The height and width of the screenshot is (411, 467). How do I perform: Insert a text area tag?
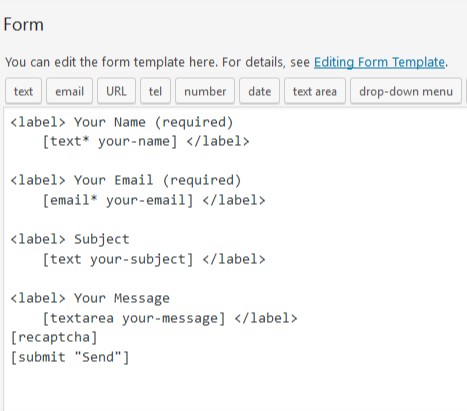(x=315, y=91)
